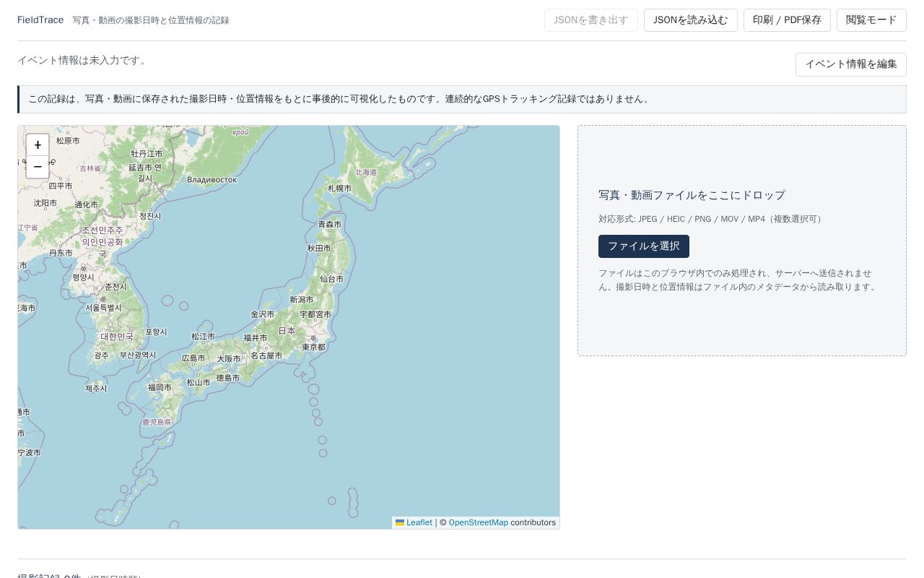Click the 大阪市 label on map

tap(229, 359)
